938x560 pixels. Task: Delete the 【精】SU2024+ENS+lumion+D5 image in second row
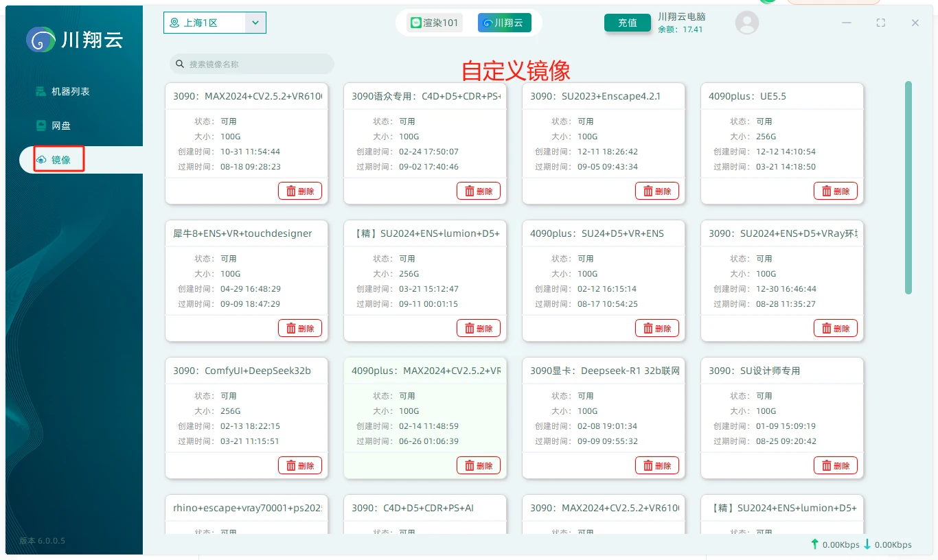click(x=479, y=328)
